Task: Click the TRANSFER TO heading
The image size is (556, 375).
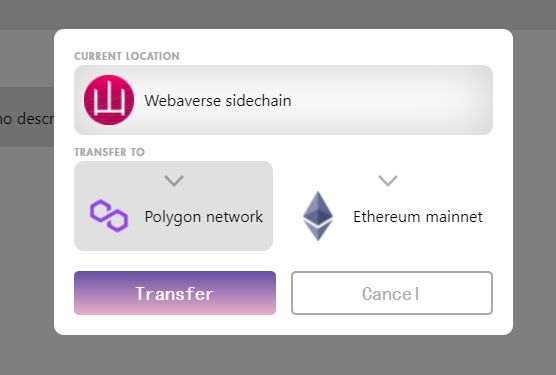Action: [x=109, y=152]
